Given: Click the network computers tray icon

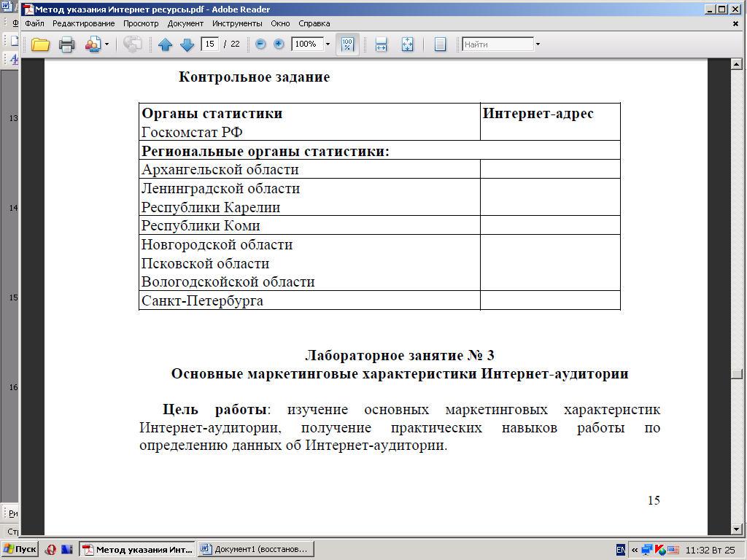Looking at the screenshot, I should tap(647, 550).
